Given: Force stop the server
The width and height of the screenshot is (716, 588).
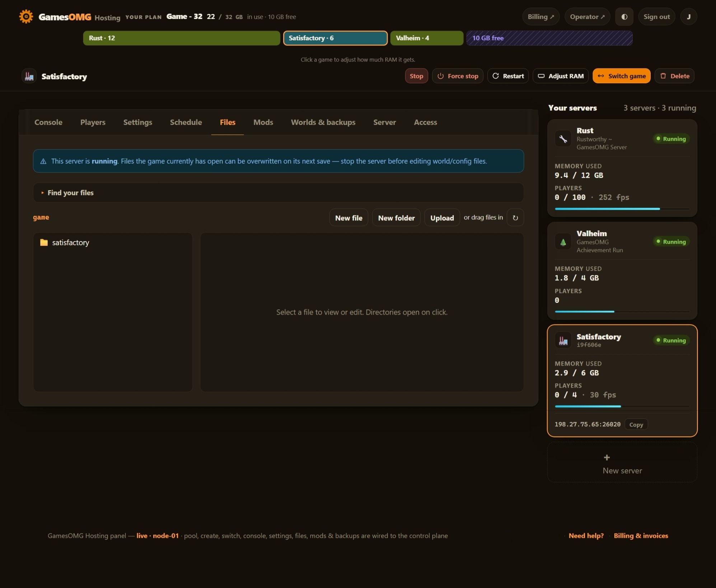Looking at the screenshot, I should pos(458,76).
